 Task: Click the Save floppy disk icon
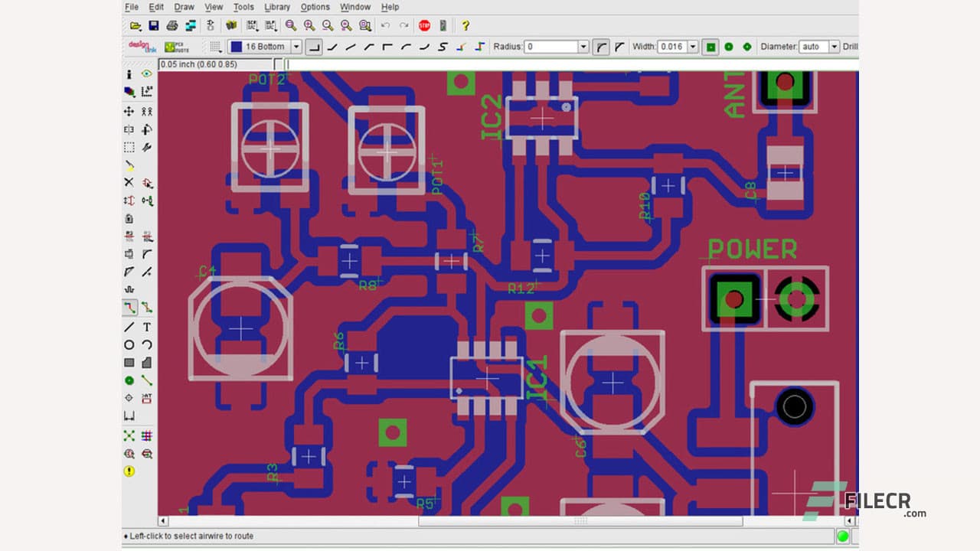pyautogui.click(x=154, y=26)
